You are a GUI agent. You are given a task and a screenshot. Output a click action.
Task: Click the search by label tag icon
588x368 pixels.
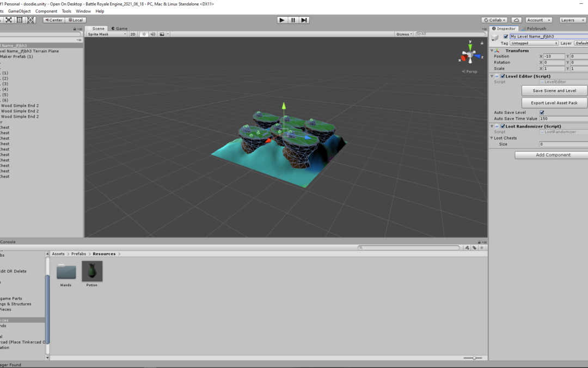click(474, 248)
